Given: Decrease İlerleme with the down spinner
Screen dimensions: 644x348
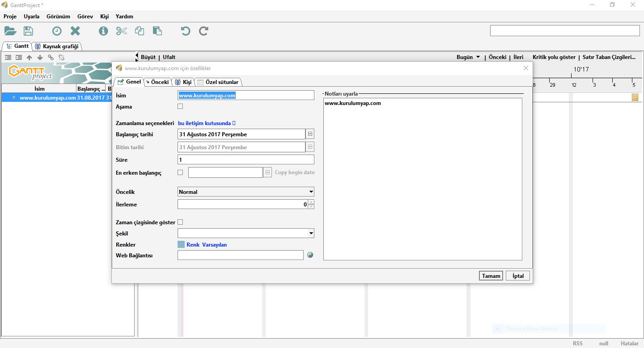Looking at the screenshot, I should click(x=311, y=206).
